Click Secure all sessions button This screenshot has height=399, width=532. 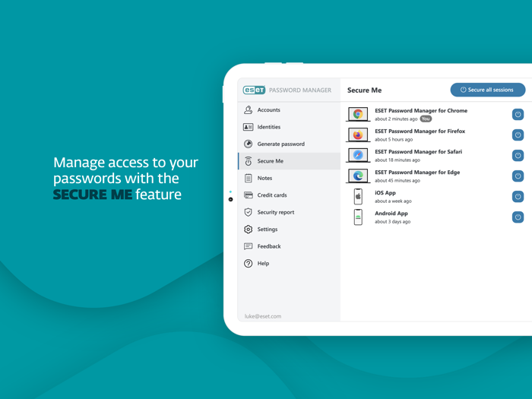pos(488,90)
